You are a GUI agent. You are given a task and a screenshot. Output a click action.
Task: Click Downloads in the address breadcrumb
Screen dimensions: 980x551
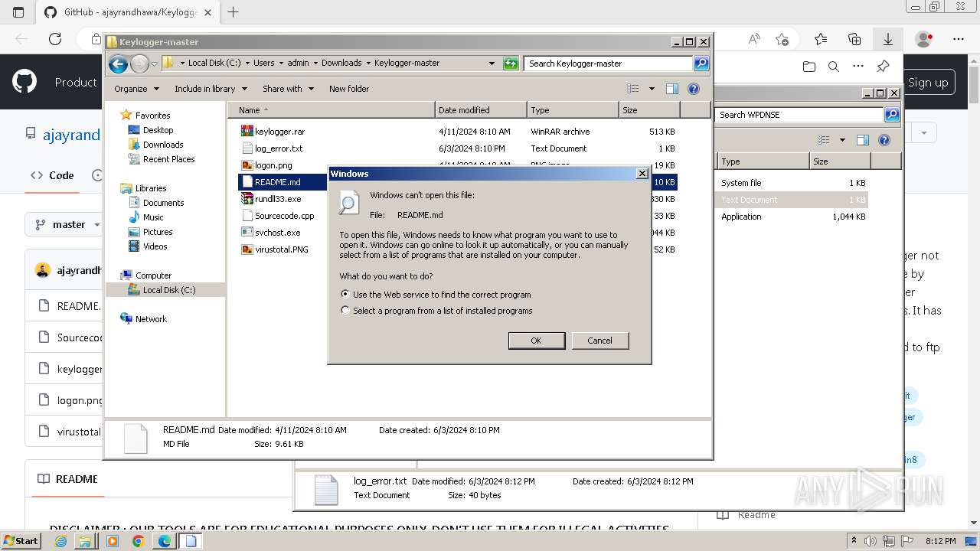[x=341, y=64]
